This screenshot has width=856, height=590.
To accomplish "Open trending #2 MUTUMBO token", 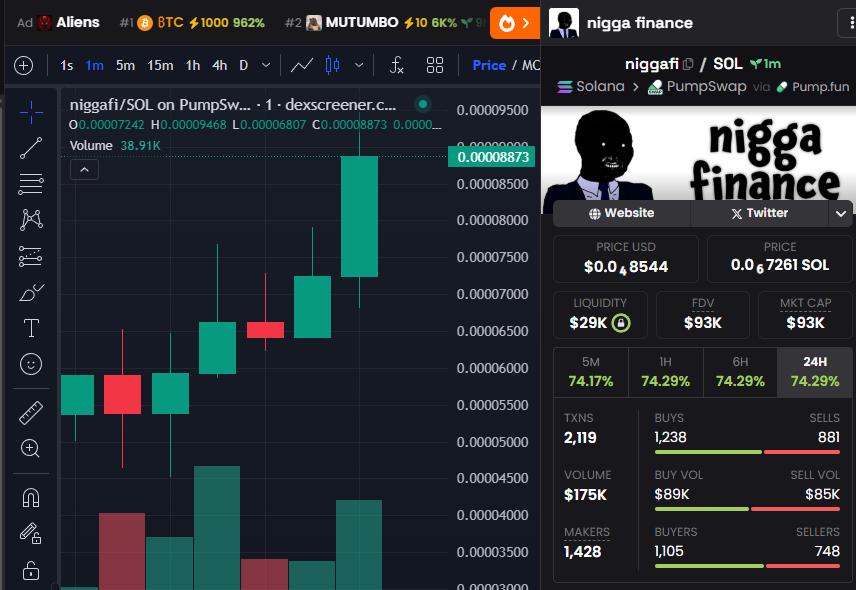I will click(385, 22).
